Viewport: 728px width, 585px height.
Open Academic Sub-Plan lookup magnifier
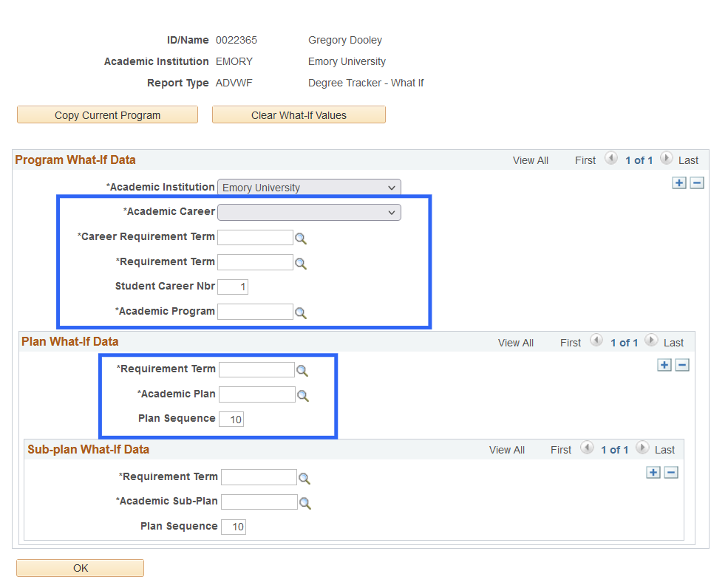coord(305,503)
